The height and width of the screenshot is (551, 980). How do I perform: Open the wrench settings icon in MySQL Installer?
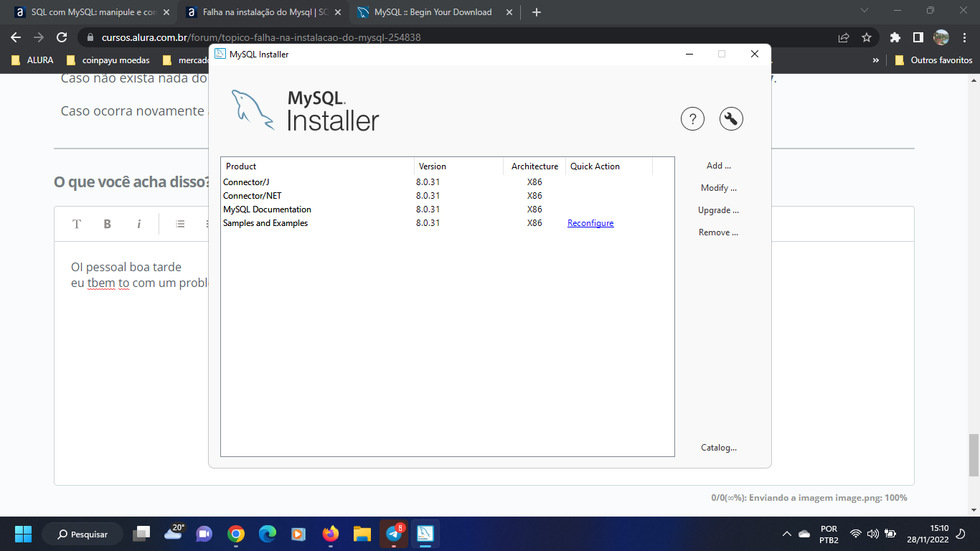(x=731, y=119)
